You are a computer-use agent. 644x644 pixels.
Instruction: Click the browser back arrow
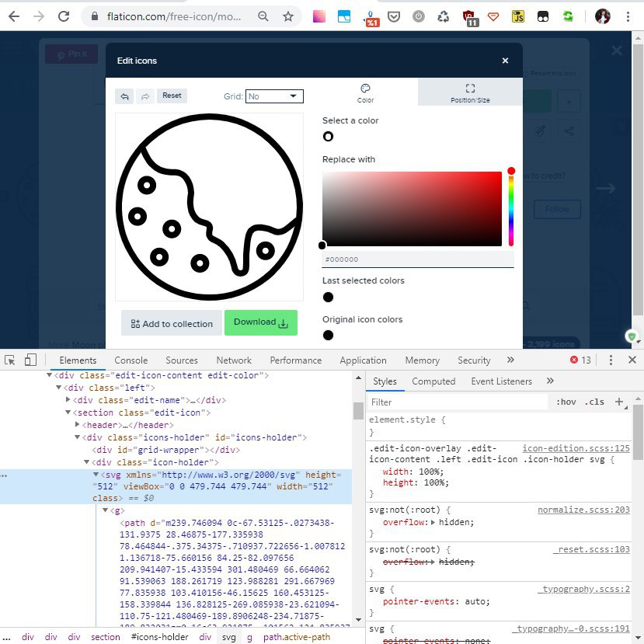tap(14, 16)
